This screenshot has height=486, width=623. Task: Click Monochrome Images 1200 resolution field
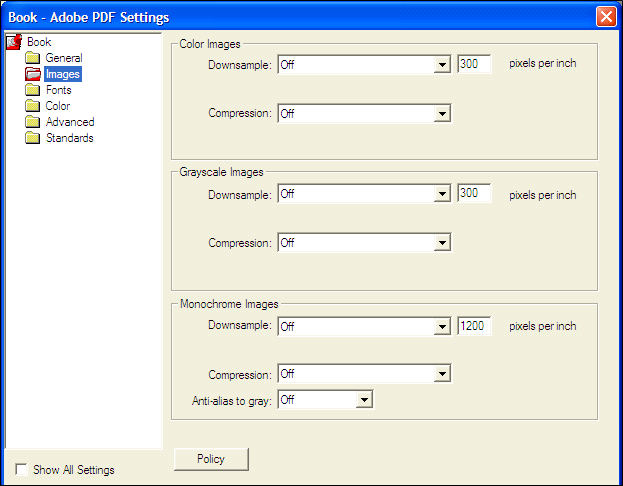(x=474, y=326)
